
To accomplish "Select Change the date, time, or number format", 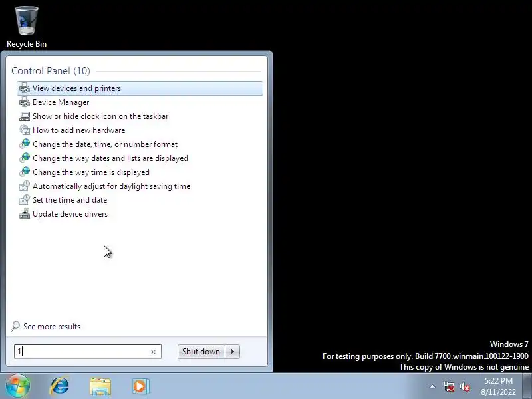I will click(x=140, y=144).
